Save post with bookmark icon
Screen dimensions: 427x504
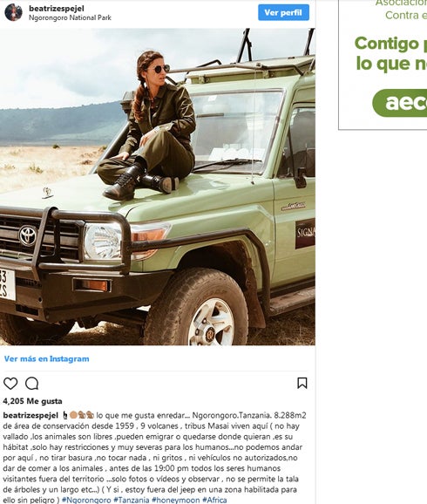(302, 383)
